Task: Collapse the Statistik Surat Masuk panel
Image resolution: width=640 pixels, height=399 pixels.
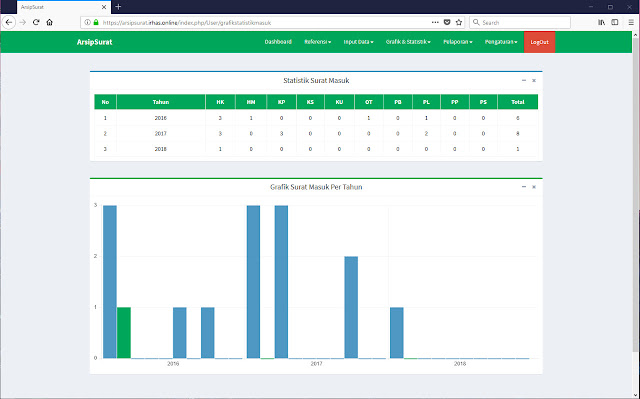Action: click(x=524, y=80)
